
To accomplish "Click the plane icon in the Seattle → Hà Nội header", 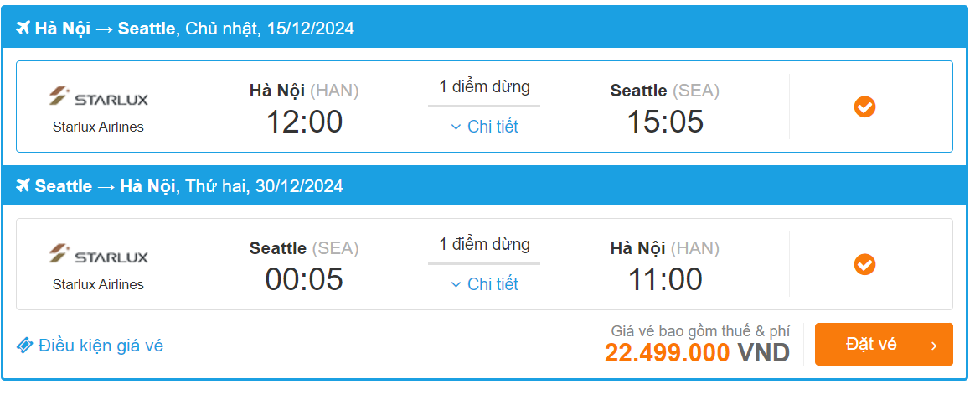I will click(x=23, y=186).
